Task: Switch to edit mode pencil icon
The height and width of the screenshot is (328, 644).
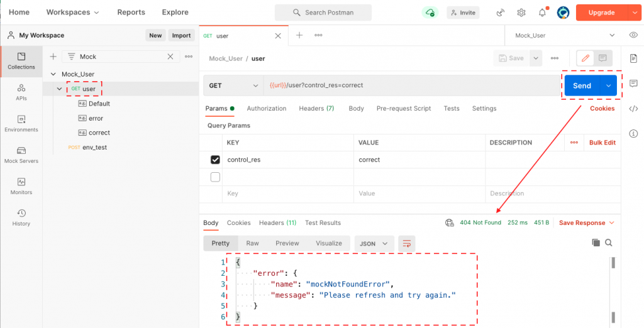Action: pos(586,58)
